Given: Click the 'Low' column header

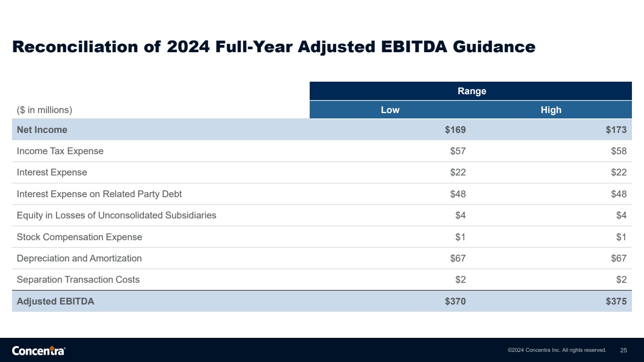Looking at the screenshot, I should pyautogui.click(x=390, y=110).
